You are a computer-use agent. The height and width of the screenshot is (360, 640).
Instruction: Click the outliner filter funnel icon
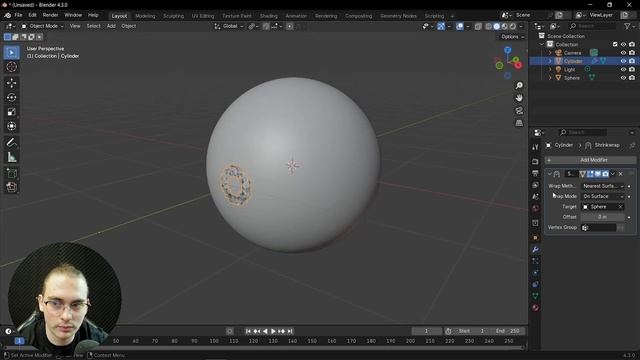(627, 26)
